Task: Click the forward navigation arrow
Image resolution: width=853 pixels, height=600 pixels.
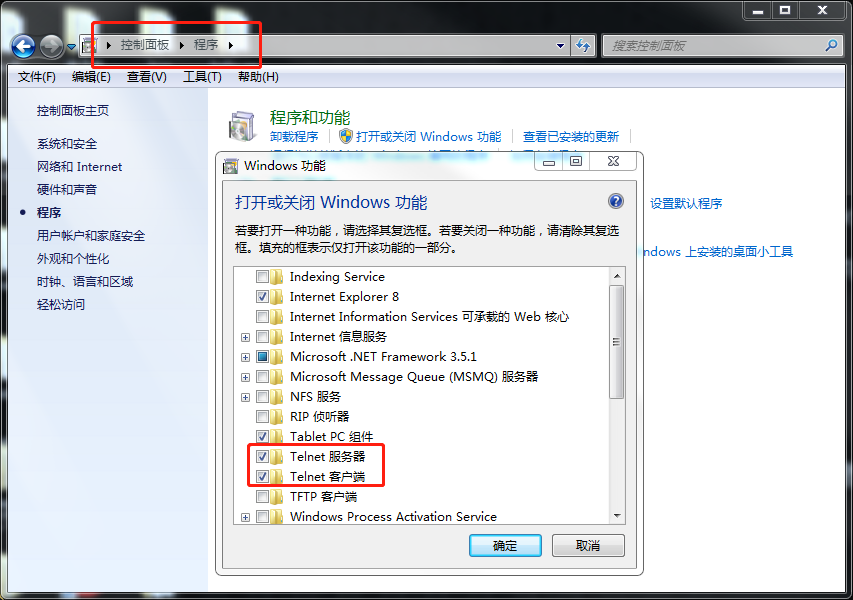Action: pyautogui.click(x=52, y=47)
